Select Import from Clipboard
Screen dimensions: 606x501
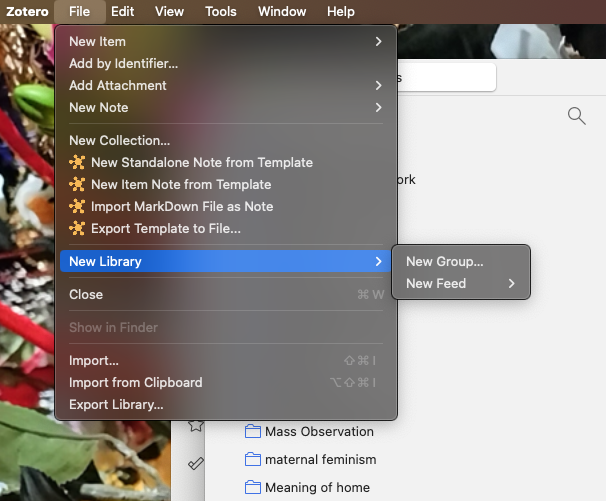[x=225, y=382]
